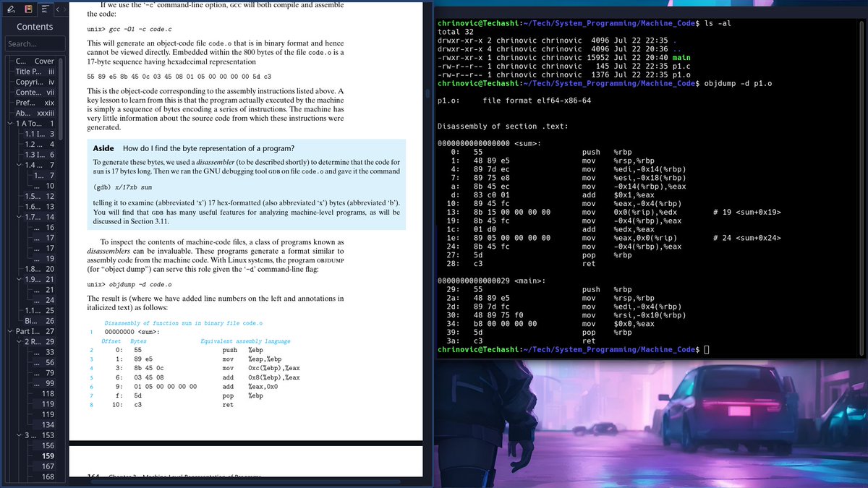The image size is (868, 488).
Task: Jump to section '1.3 I... 6'
Action: 40,155
